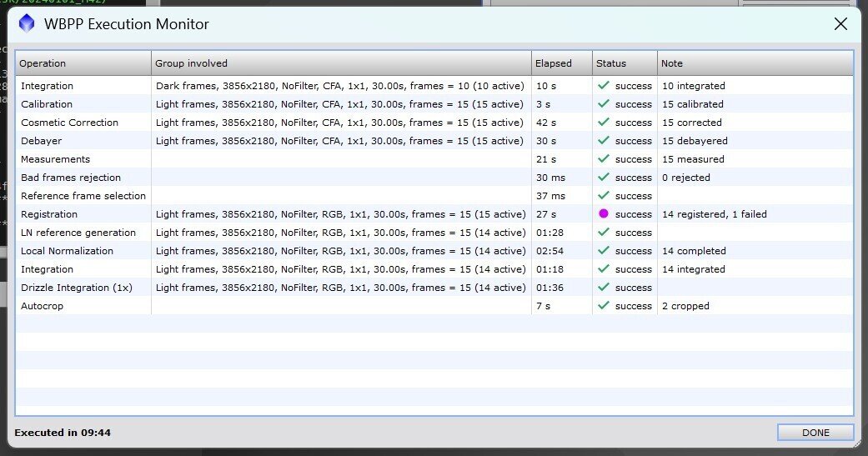Select the Debayer operation
The image size is (868, 456).
[41, 141]
